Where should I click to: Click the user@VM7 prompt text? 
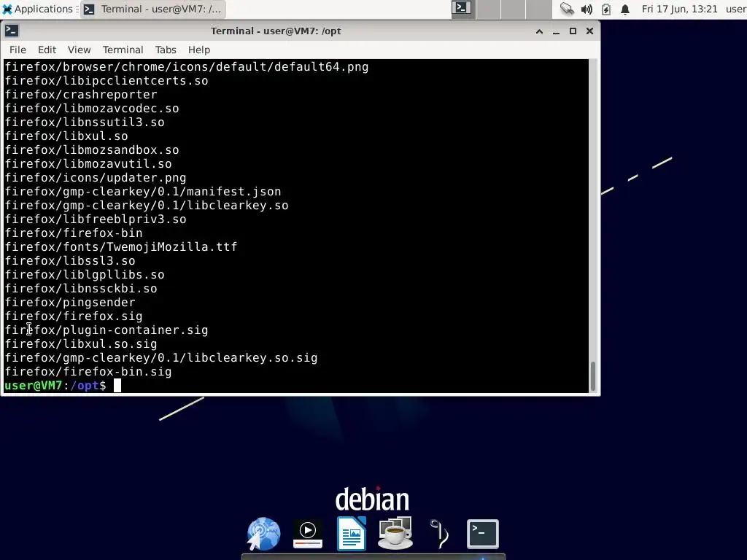pos(34,386)
